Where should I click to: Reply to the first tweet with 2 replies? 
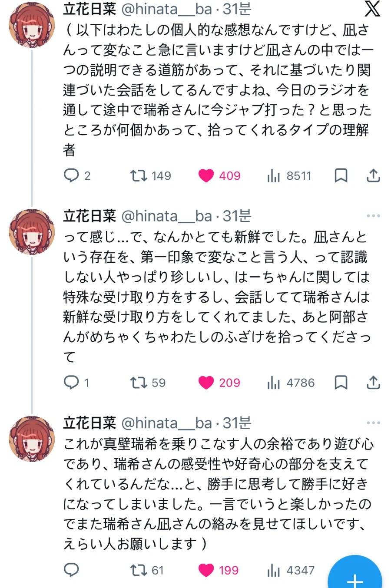click(71, 175)
